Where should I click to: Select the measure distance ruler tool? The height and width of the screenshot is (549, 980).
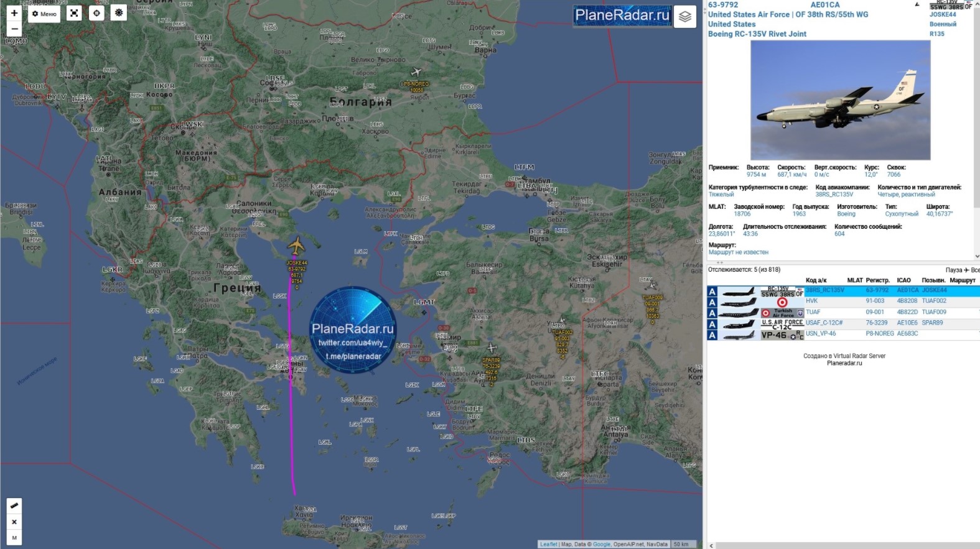pyautogui.click(x=14, y=505)
